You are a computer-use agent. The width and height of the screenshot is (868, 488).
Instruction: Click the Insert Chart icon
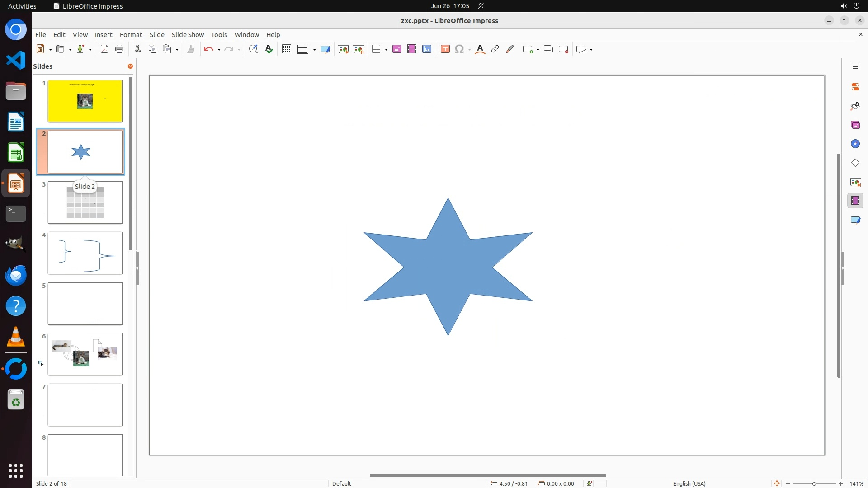point(427,49)
